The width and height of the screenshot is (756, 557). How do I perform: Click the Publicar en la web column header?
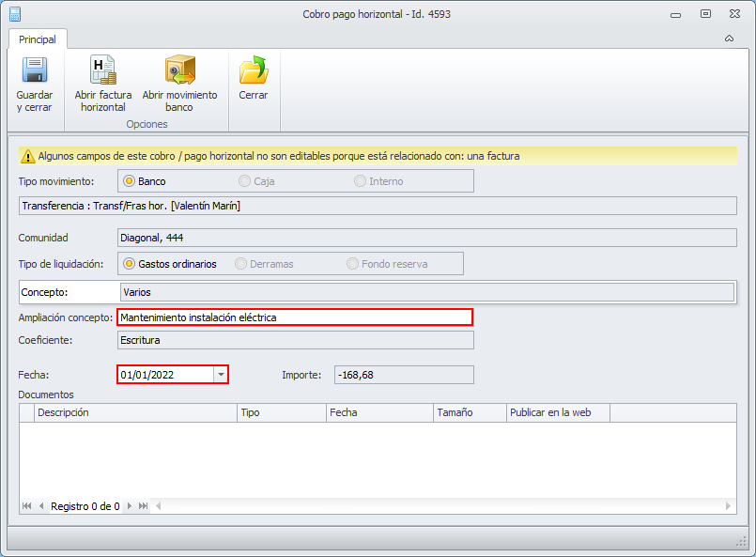tap(557, 412)
